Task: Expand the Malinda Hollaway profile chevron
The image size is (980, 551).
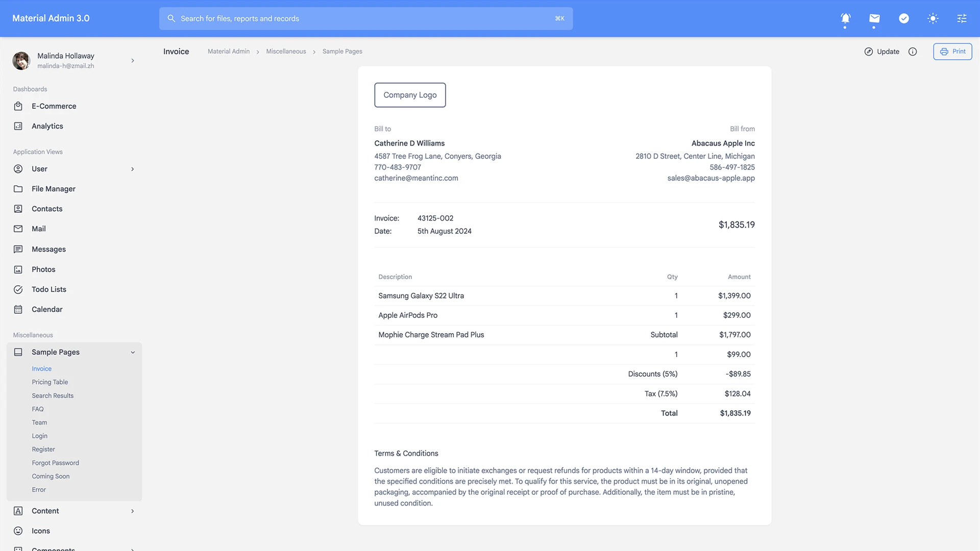Action: [x=133, y=60]
